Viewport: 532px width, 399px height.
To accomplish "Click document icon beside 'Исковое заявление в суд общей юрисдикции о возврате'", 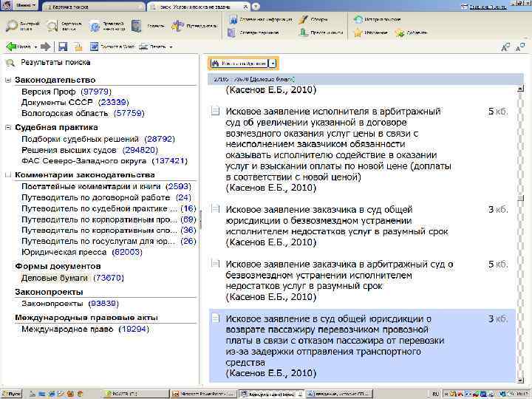I will (215, 318).
